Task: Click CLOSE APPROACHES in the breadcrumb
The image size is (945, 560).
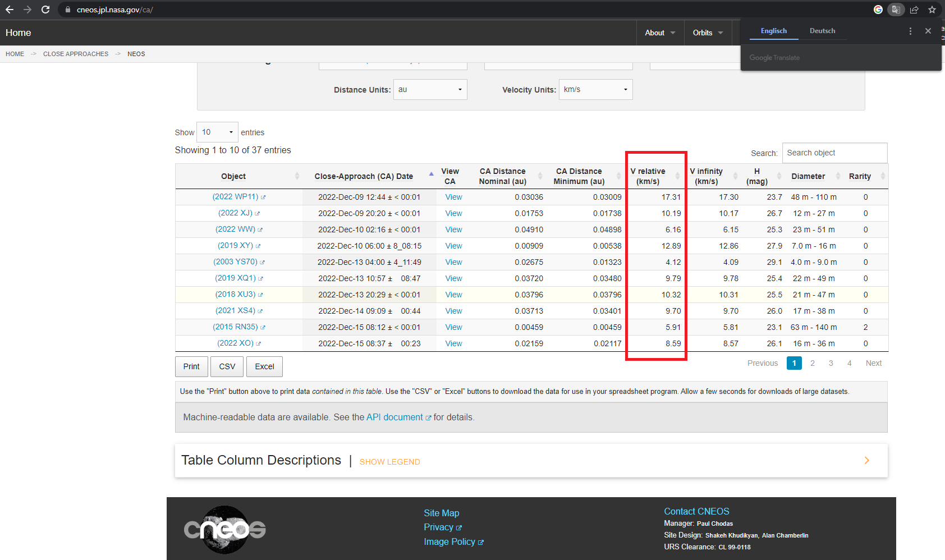Action: point(76,54)
